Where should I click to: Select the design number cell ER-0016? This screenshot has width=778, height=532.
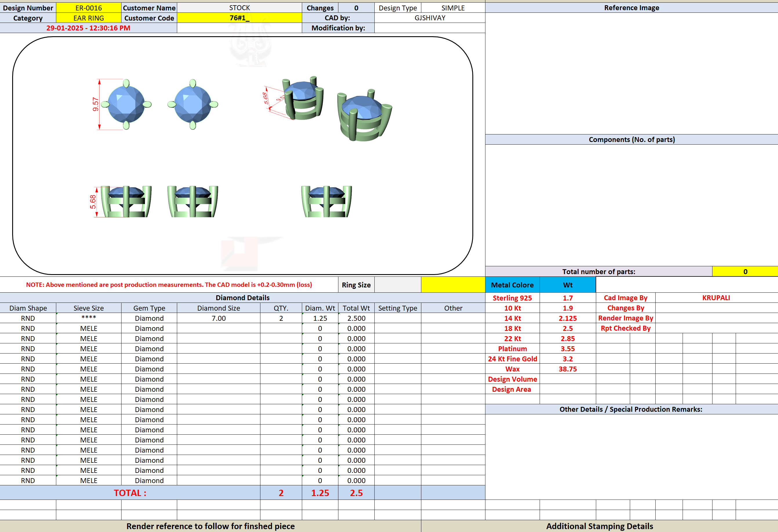(x=88, y=8)
